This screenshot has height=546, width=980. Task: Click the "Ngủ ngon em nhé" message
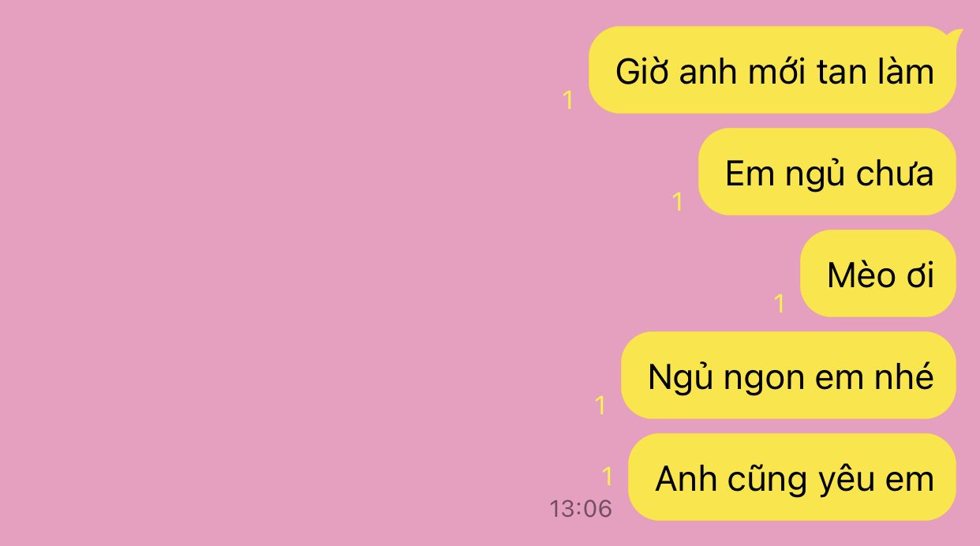[x=789, y=376]
